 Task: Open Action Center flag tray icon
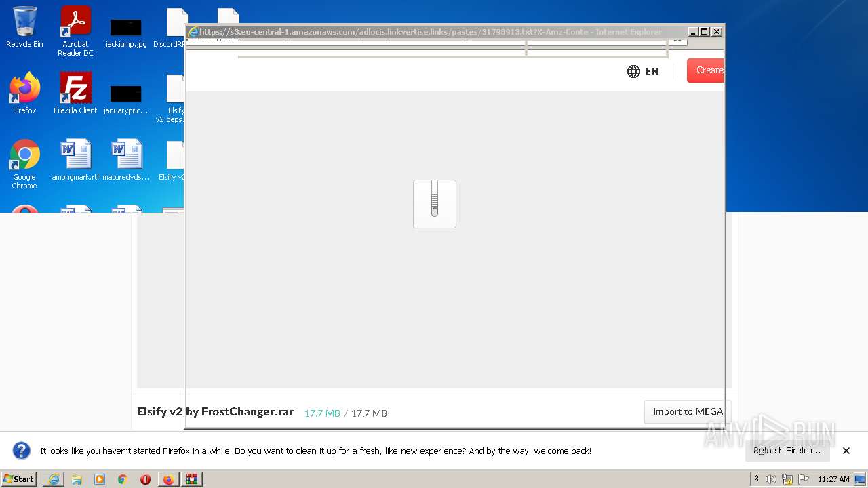coord(804,479)
